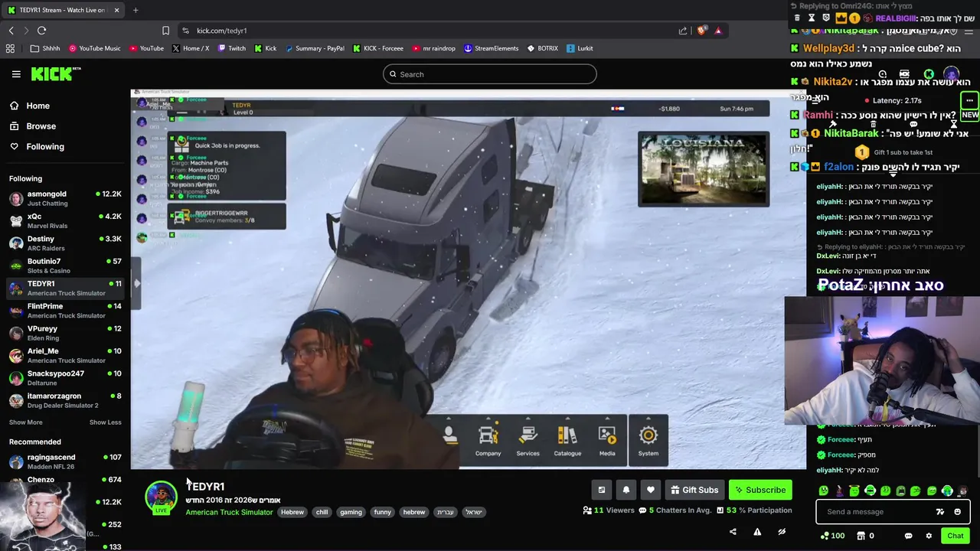Open the Apps grid in the bookmarks bar
Image resolution: width=980 pixels, height=551 pixels.
10,48
